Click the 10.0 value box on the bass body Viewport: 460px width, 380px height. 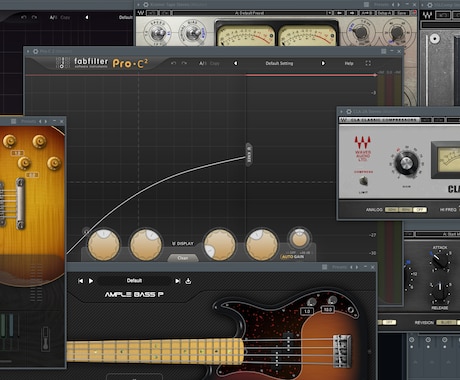click(327, 310)
